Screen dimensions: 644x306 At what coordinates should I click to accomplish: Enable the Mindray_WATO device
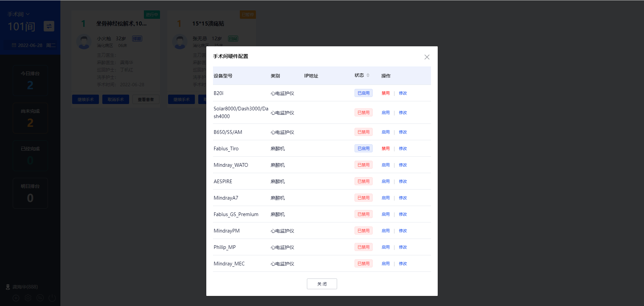click(x=385, y=165)
